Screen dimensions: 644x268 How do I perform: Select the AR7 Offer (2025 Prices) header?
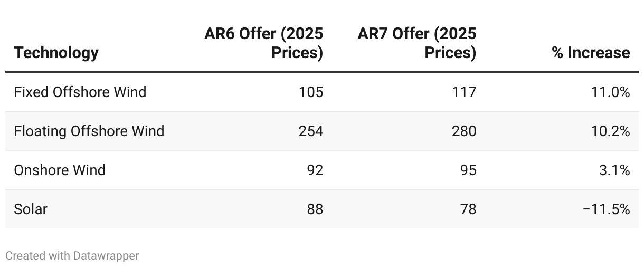[417, 43]
